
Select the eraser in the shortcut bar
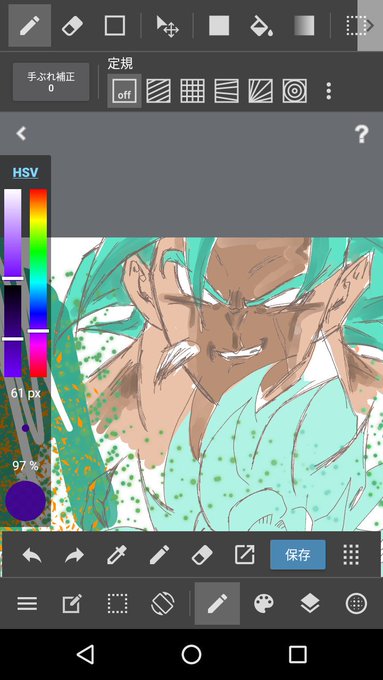coord(202,555)
